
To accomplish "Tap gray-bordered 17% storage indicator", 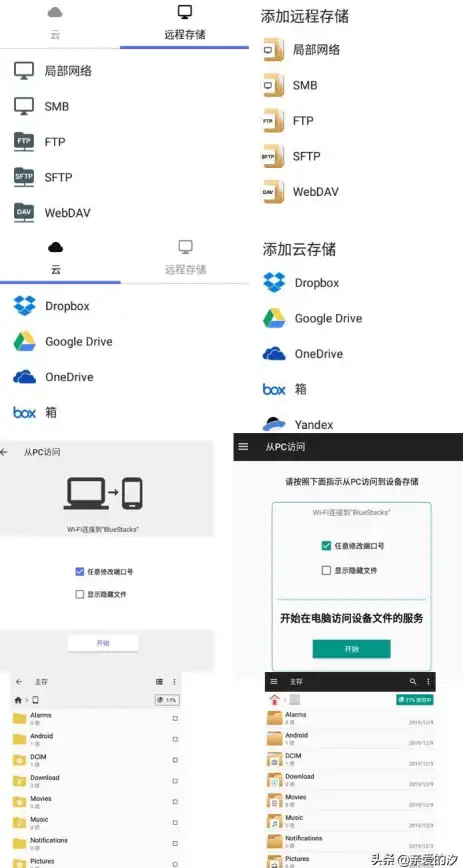I will click(167, 700).
